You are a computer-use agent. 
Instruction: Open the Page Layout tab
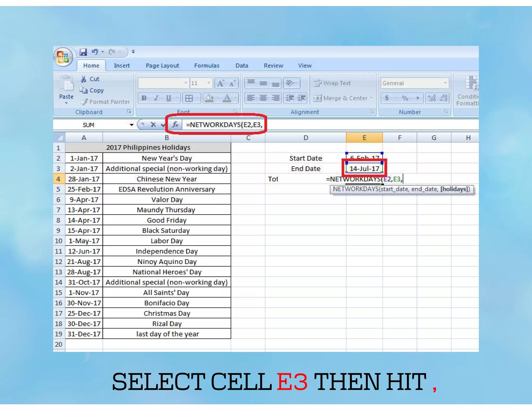pos(162,66)
